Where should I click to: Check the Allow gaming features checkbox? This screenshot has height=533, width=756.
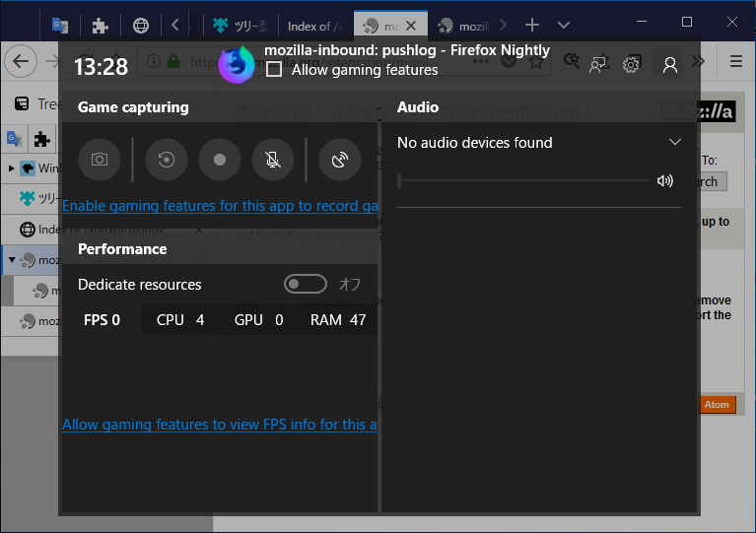(x=274, y=69)
